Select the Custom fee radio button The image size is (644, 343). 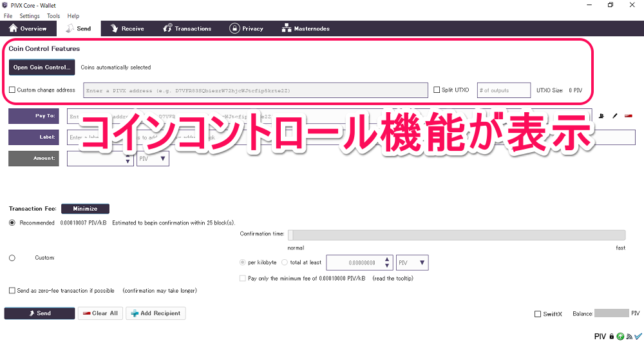coord(12,258)
